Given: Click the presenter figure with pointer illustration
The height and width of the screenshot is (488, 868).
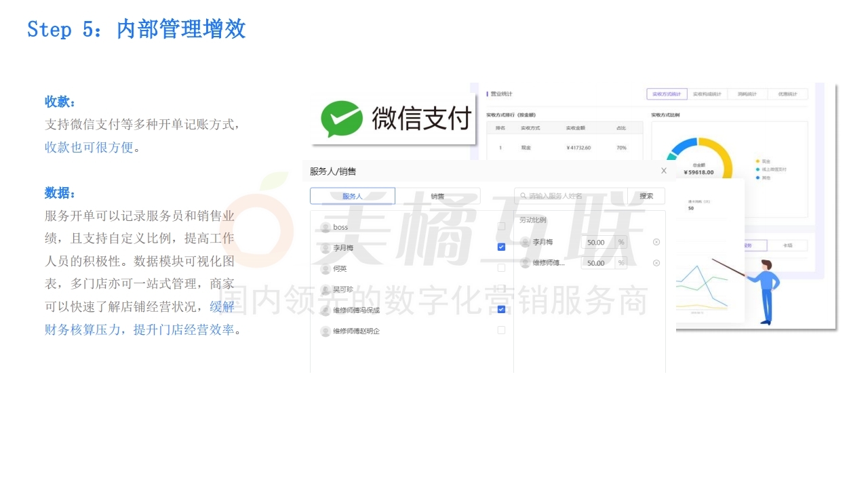Looking at the screenshot, I should point(761,288).
